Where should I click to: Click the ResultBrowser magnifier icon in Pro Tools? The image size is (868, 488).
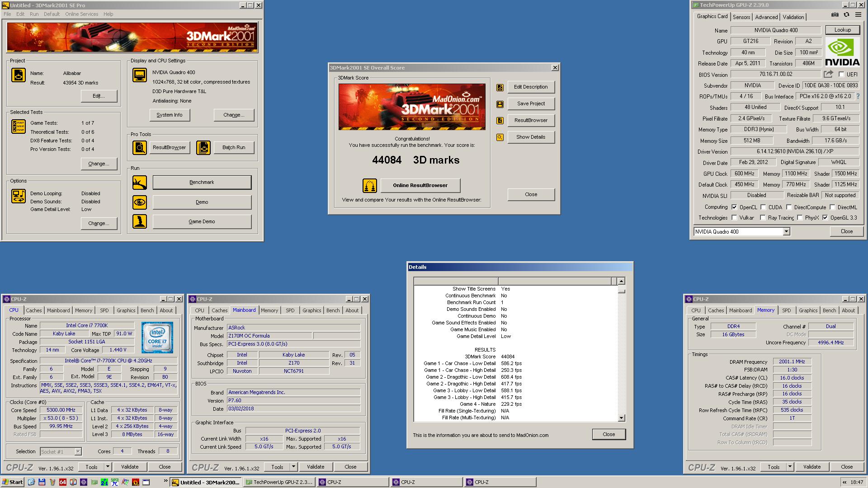pos(140,148)
